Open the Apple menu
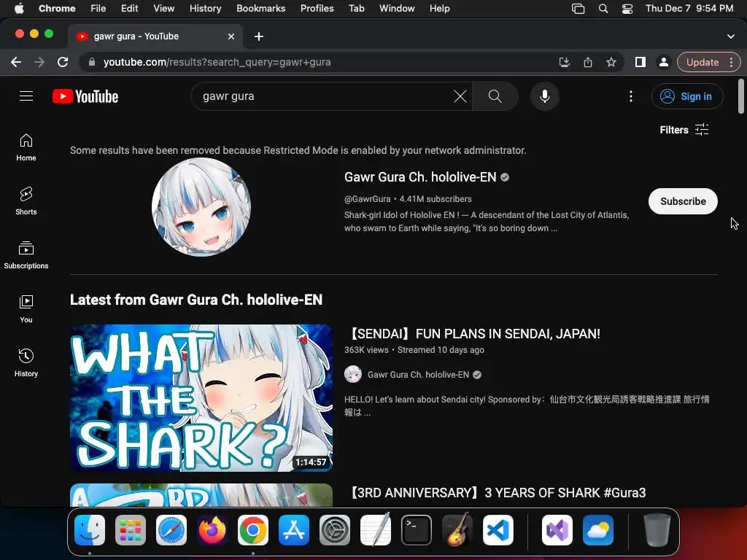This screenshot has width=747, height=560. 19,8
